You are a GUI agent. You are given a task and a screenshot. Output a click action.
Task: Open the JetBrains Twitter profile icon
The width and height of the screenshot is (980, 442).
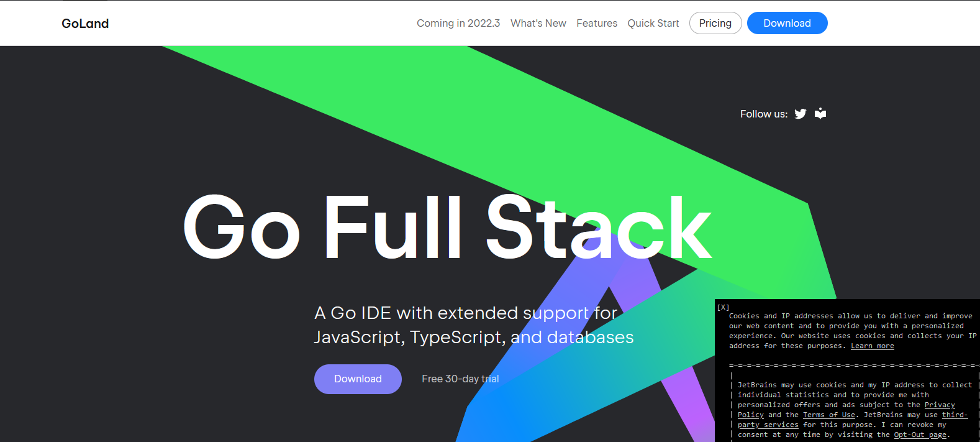point(801,114)
